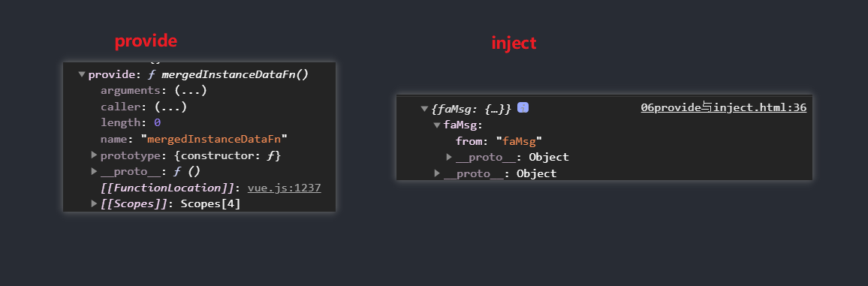Expand the function __proto__ under provide

point(94,171)
